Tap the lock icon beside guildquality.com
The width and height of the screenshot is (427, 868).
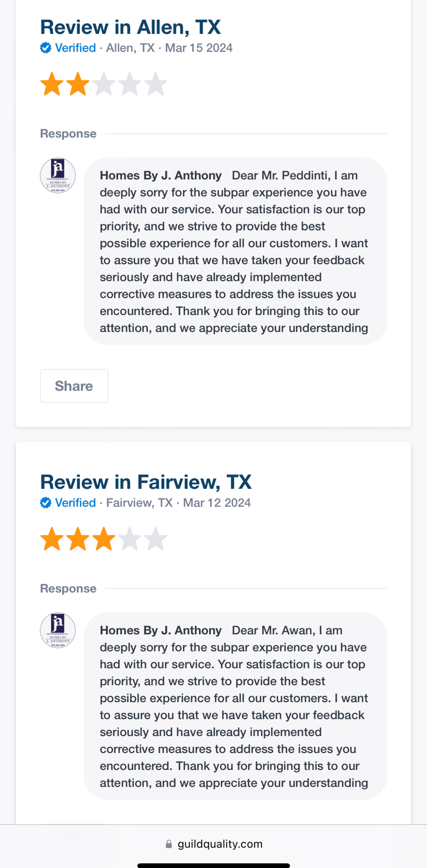click(169, 844)
